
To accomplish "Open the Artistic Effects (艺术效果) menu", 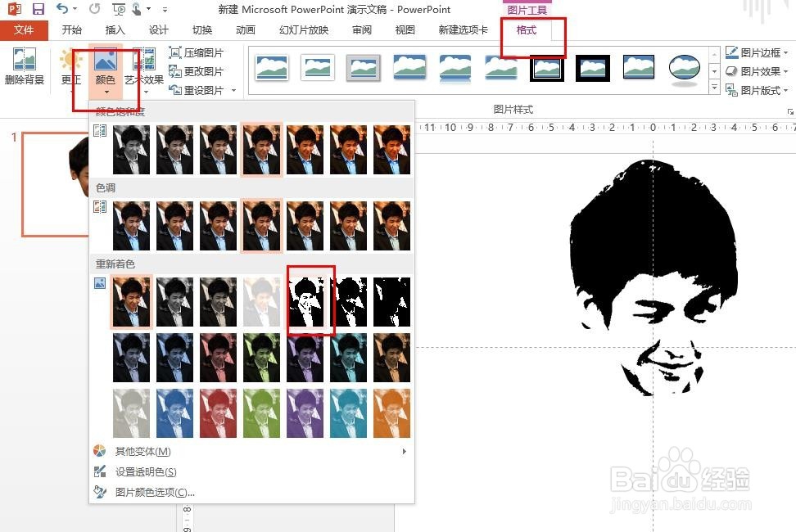I will tap(144, 71).
